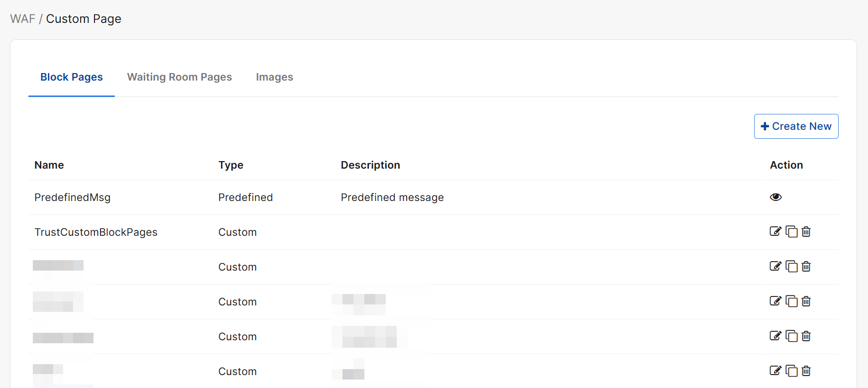Open the Images tab
868x388 pixels.
pyautogui.click(x=274, y=77)
